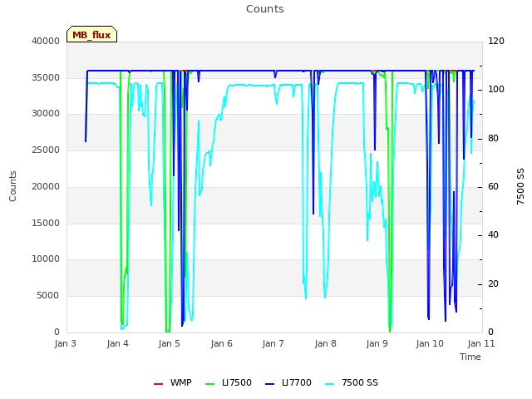Click the Jan 4 tick label
The width and height of the screenshot is (532, 399).
(x=118, y=343)
